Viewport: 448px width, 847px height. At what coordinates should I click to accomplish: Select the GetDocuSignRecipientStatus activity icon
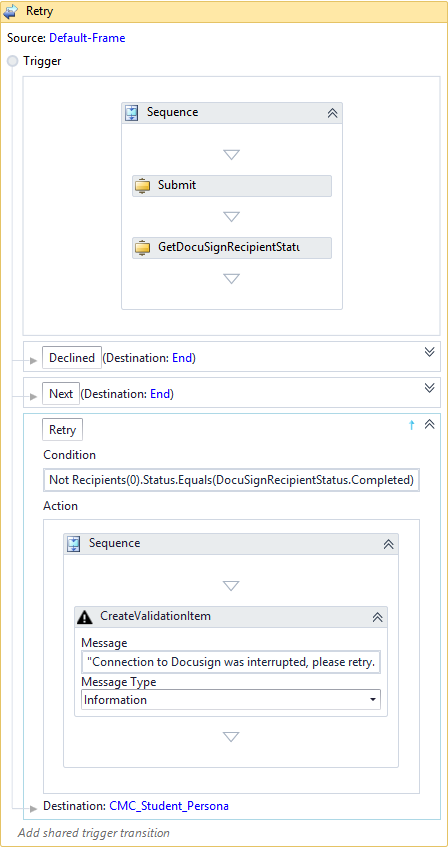pos(142,248)
